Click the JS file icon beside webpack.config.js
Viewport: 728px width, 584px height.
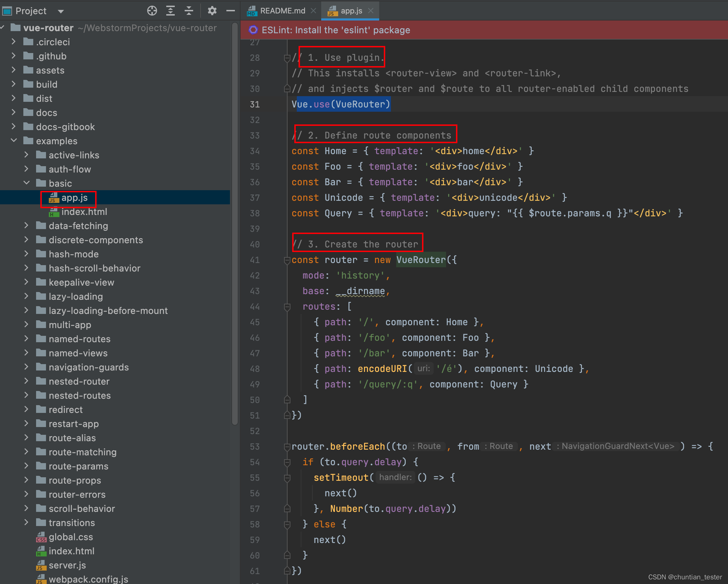41,578
